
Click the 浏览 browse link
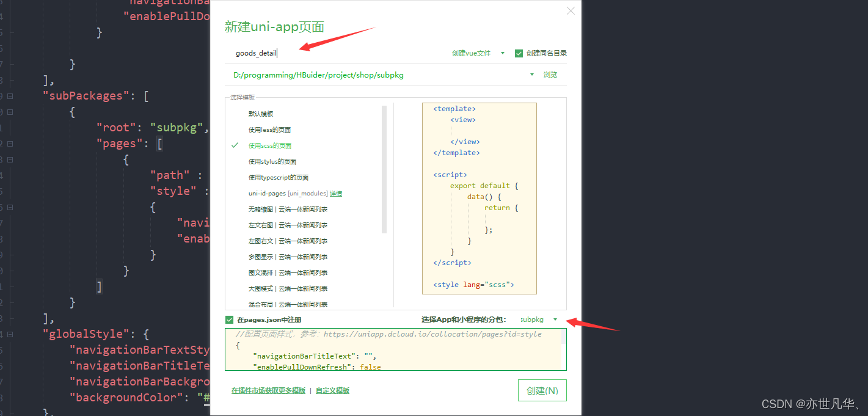tap(550, 75)
